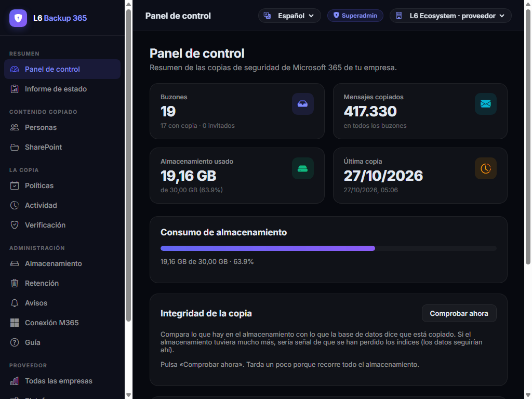Click the Informe de estado report icon
The height and width of the screenshot is (399, 532).
[15, 89]
